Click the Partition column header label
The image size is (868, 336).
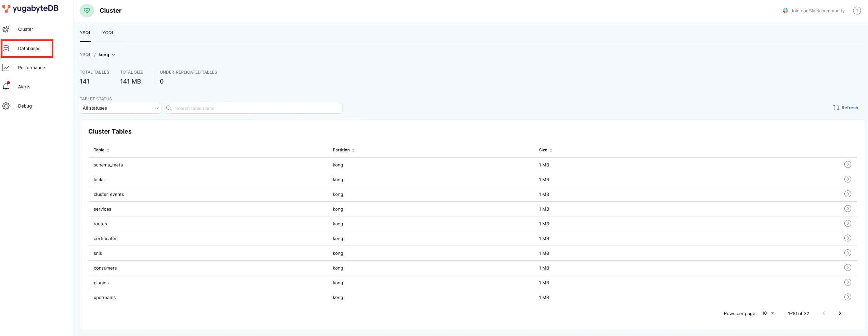341,150
